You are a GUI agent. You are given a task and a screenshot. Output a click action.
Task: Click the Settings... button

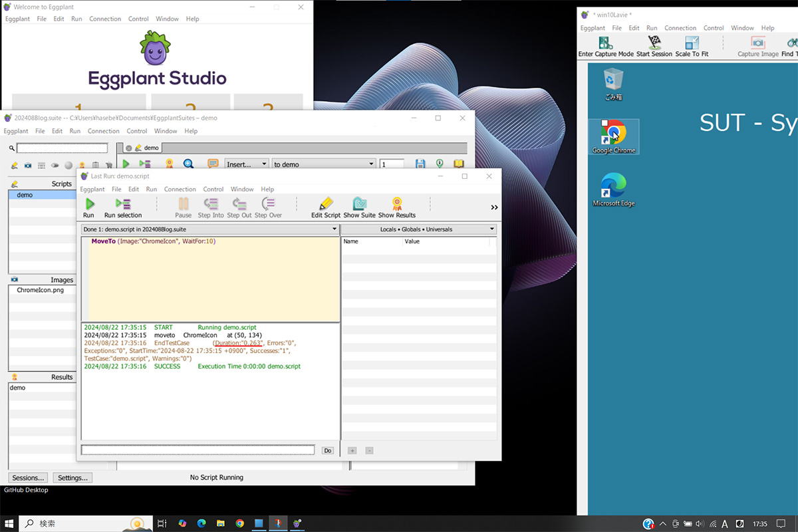72,477
